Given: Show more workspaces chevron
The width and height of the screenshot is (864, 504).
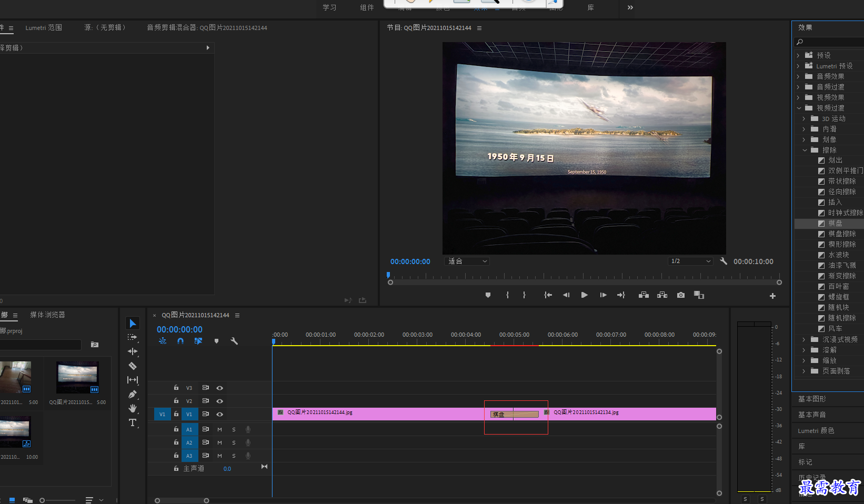Looking at the screenshot, I should coord(630,7).
